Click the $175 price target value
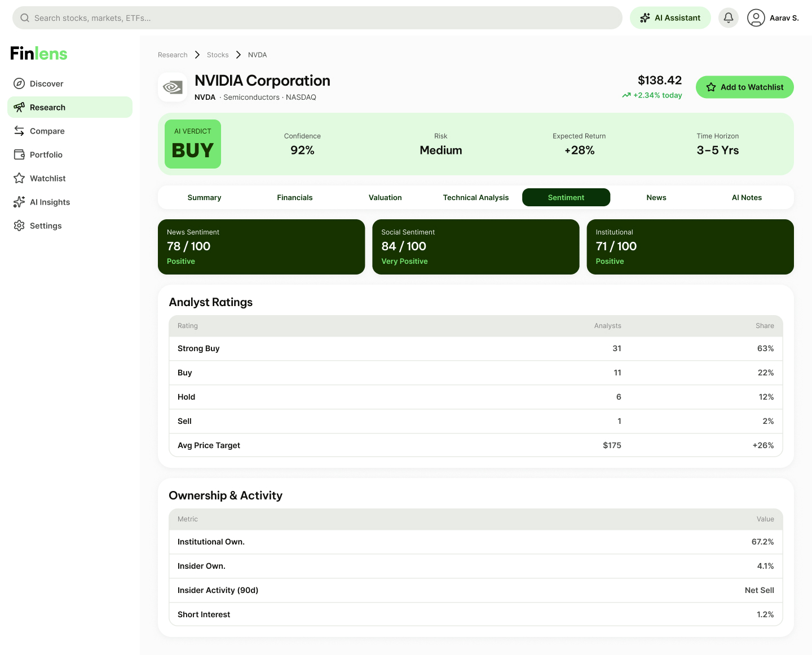 coord(612,445)
